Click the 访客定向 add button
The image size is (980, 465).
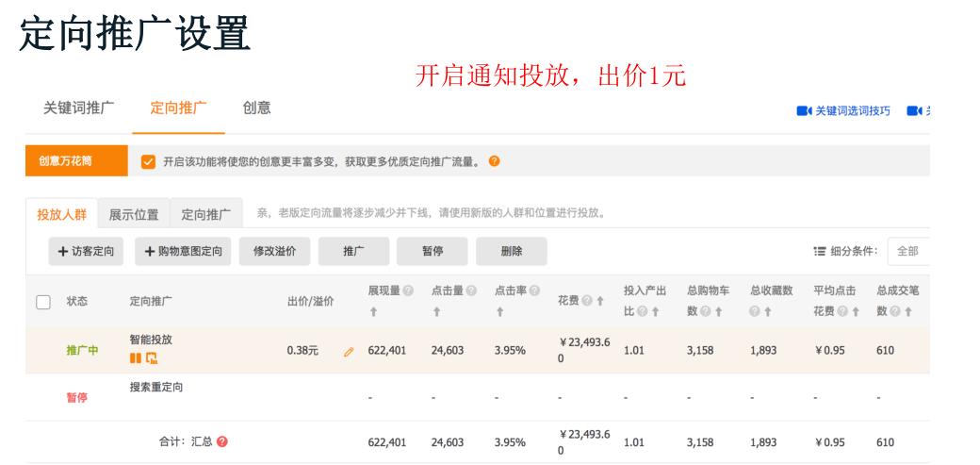pyautogui.click(x=87, y=251)
